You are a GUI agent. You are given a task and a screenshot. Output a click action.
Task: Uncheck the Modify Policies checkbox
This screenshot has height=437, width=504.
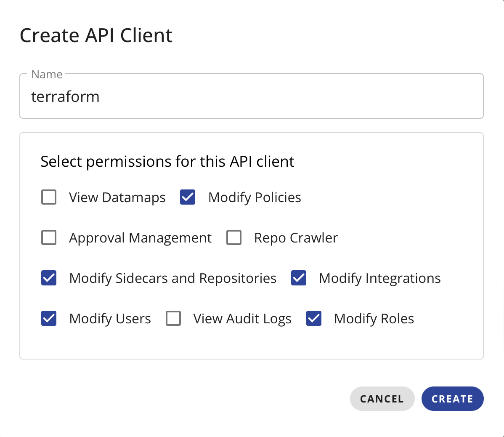[x=188, y=197]
